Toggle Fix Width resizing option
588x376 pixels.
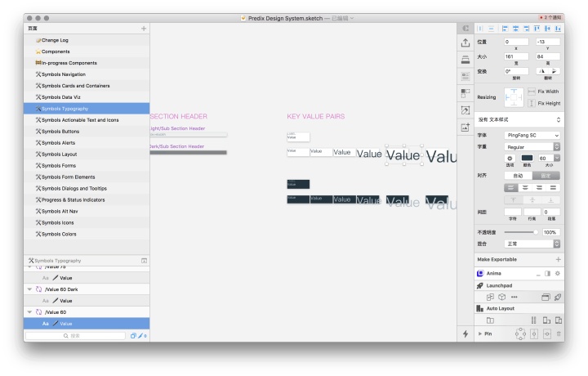point(532,92)
